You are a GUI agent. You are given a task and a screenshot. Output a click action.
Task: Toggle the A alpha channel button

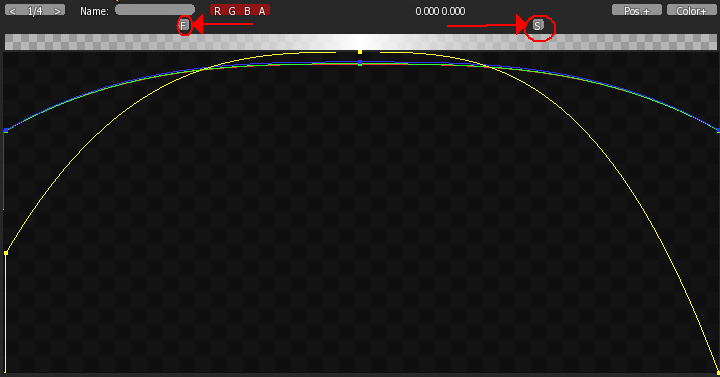[x=262, y=11]
